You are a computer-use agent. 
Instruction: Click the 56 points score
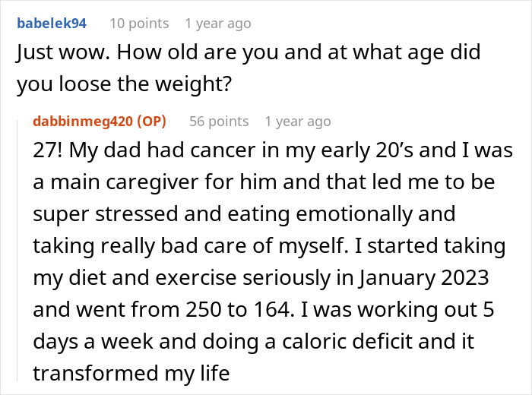219,122
